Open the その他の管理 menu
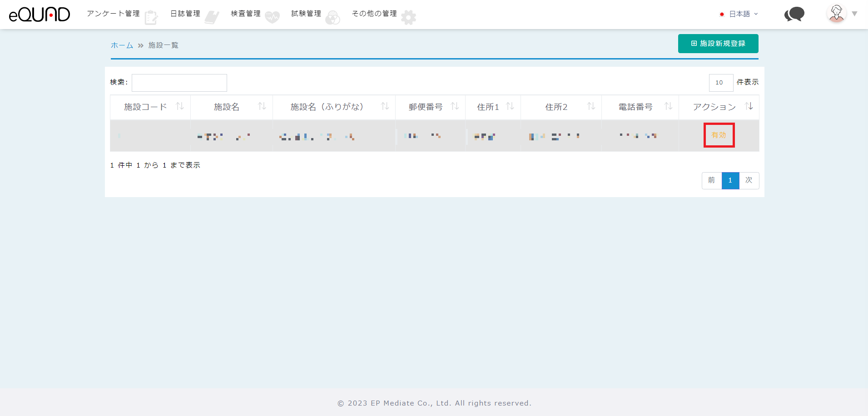Screen dimensions: 868x416 (374, 14)
